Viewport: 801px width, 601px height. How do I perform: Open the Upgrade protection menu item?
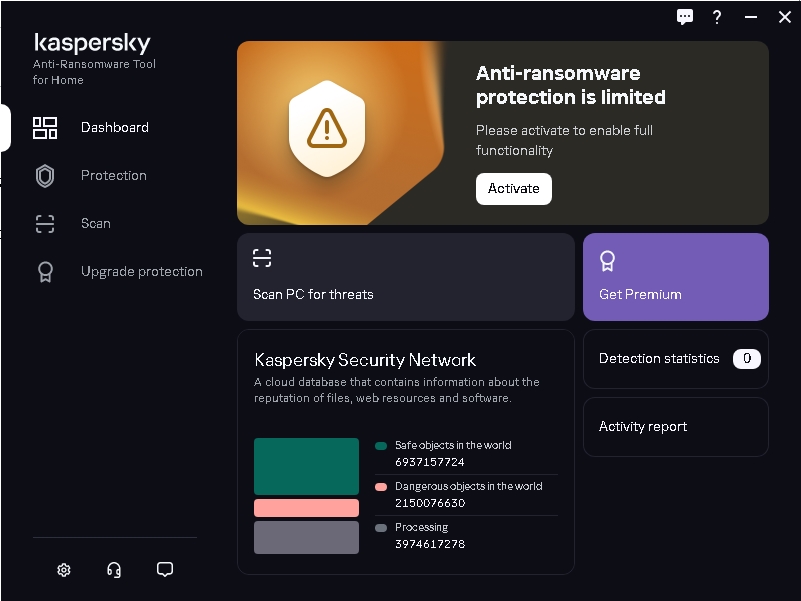pos(142,272)
